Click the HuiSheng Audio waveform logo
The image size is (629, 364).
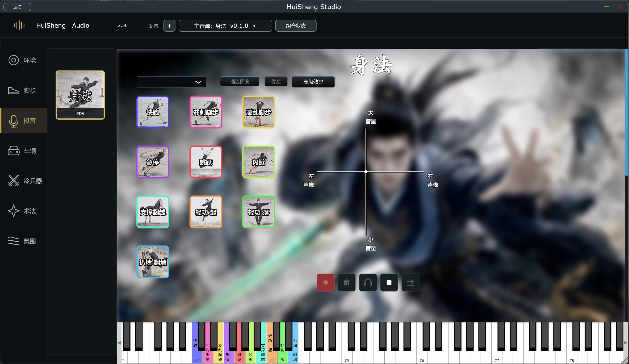(19, 25)
